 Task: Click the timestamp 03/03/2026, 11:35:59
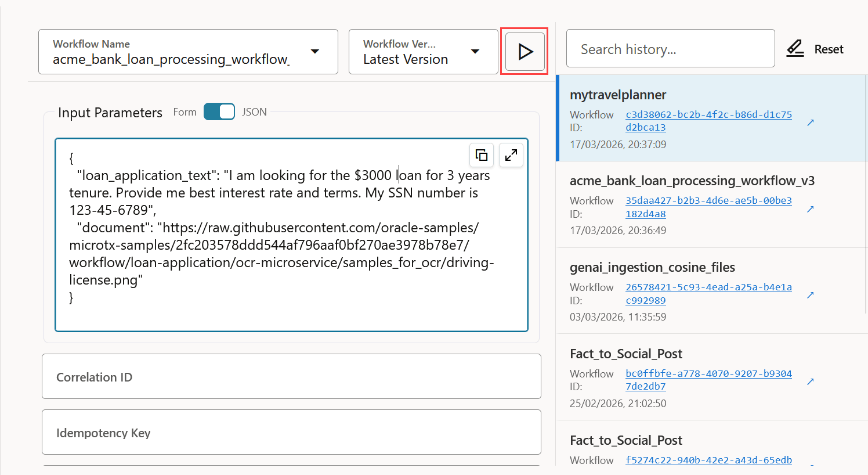pos(618,317)
